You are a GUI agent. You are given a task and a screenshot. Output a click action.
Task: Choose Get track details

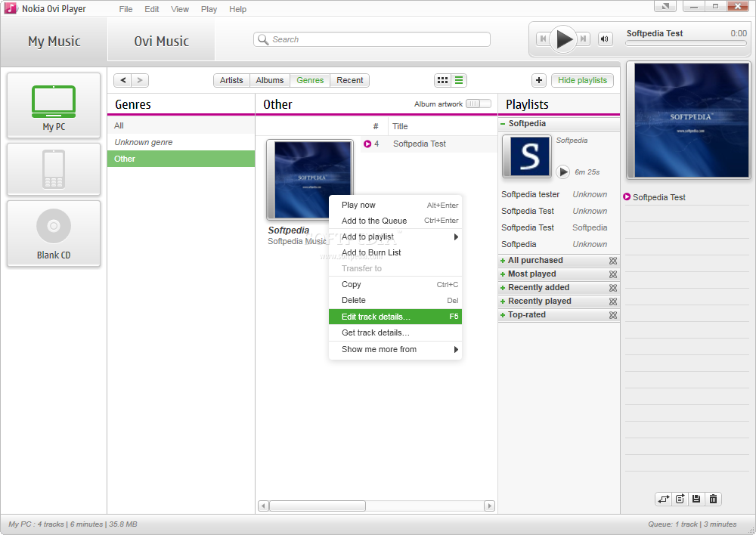click(395, 332)
